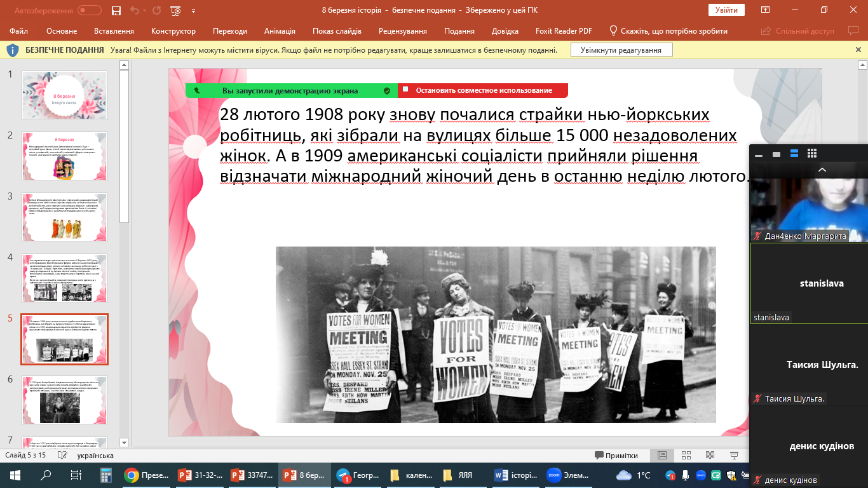Click the green security shield icon in sharing bar
Image resolution: width=868 pixels, height=488 pixels.
point(386,90)
